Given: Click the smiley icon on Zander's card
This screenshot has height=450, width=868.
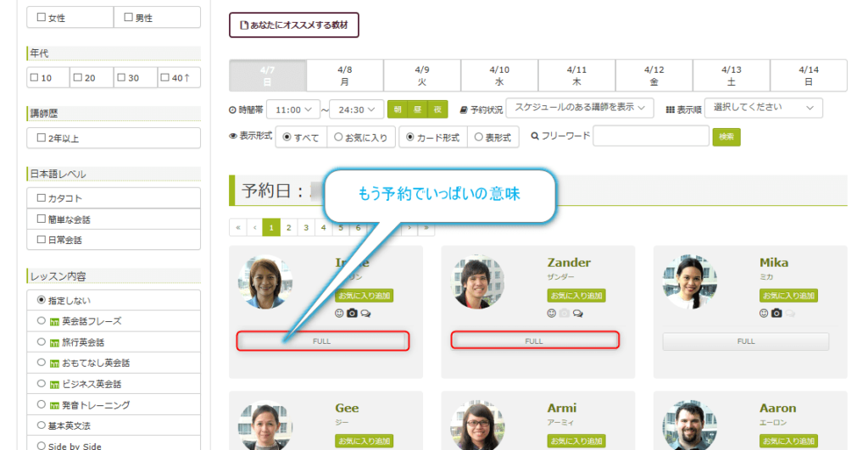Looking at the screenshot, I should 551,314.
